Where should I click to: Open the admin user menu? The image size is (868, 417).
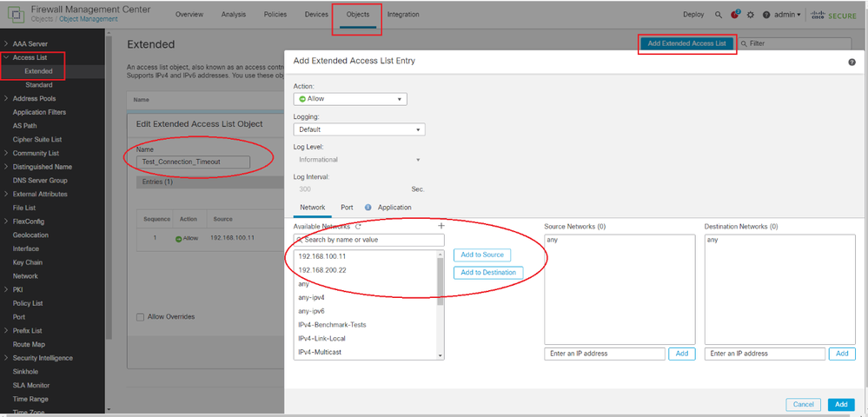(x=787, y=15)
